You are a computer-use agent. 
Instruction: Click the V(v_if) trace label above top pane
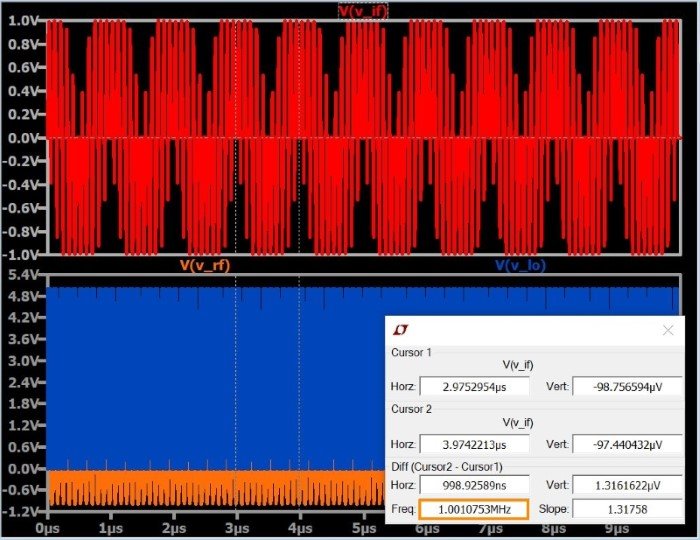363,11
